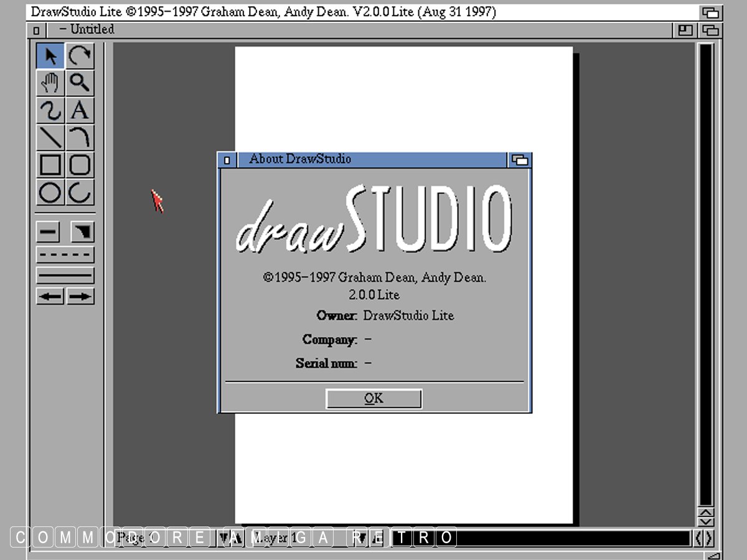Pick the Ellipse tool
The width and height of the screenshot is (747, 560).
(50, 192)
